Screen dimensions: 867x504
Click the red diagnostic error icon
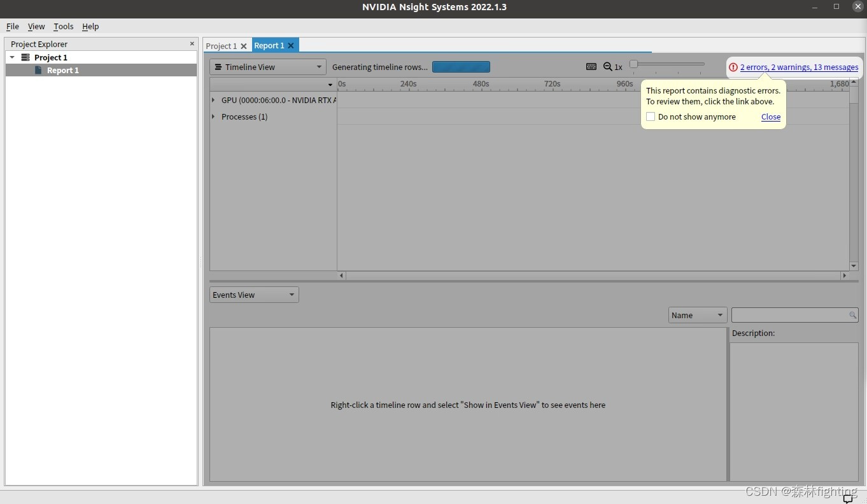tap(733, 67)
